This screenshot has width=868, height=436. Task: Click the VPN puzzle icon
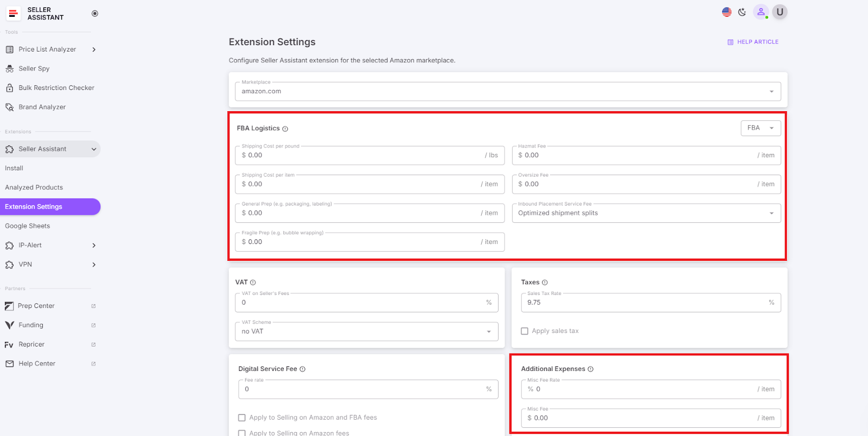10,265
